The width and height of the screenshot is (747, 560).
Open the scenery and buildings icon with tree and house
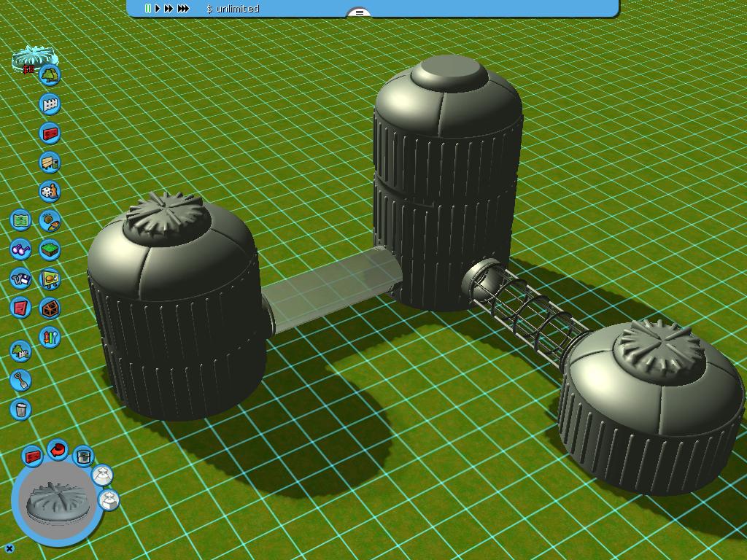click(x=20, y=351)
